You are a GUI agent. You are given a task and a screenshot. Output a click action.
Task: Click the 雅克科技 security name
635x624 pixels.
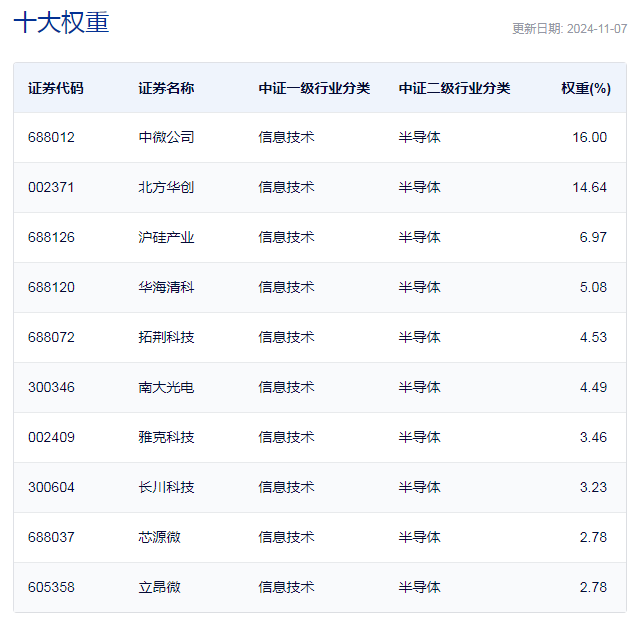coord(166,437)
